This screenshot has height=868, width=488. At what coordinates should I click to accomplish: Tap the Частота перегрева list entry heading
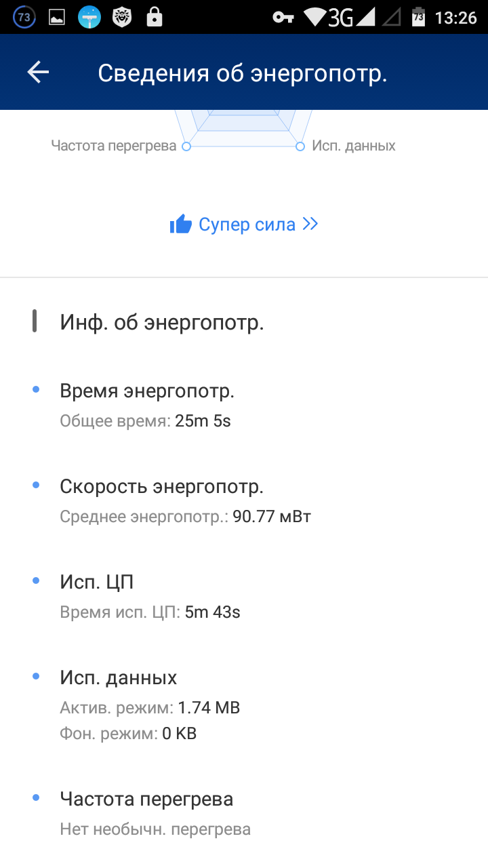coord(146,800)
